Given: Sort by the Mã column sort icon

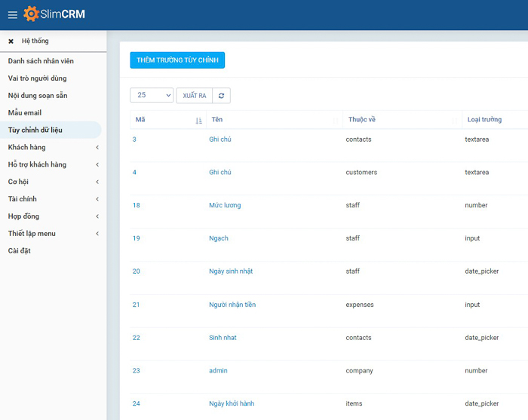Looking at the screenshot, I should click(198, 121).
